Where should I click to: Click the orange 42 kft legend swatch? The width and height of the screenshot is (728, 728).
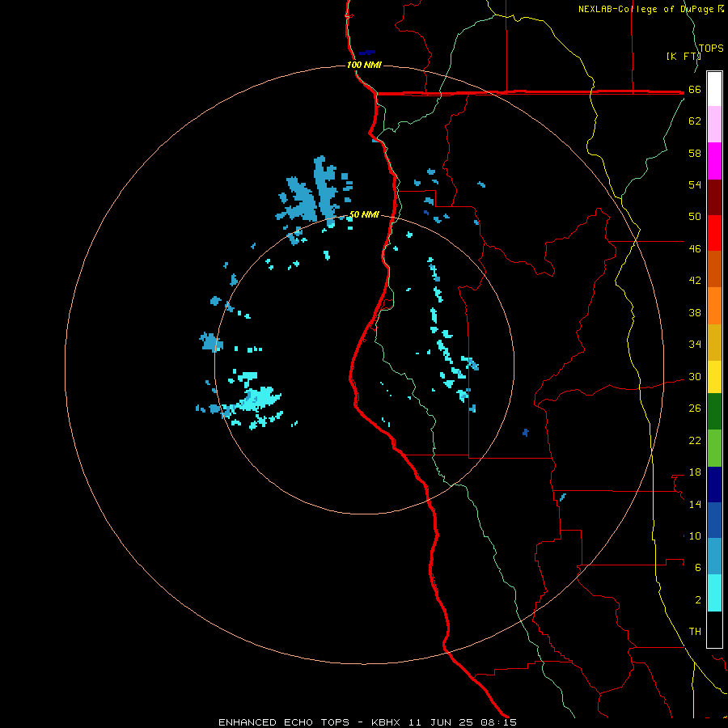[x=714, y=306]
